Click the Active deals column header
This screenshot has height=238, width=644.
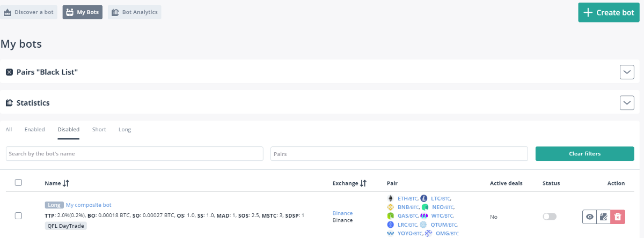click(x=506, y=183)
